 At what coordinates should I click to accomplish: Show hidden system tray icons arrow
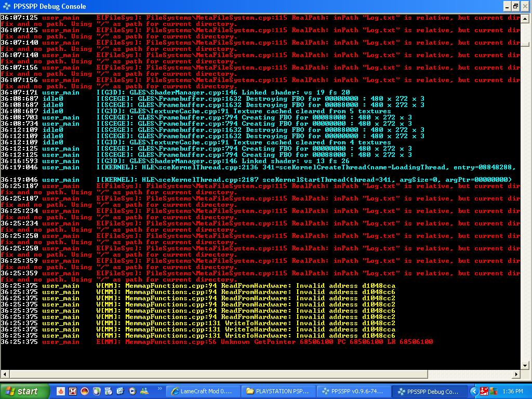coord(474,391)
